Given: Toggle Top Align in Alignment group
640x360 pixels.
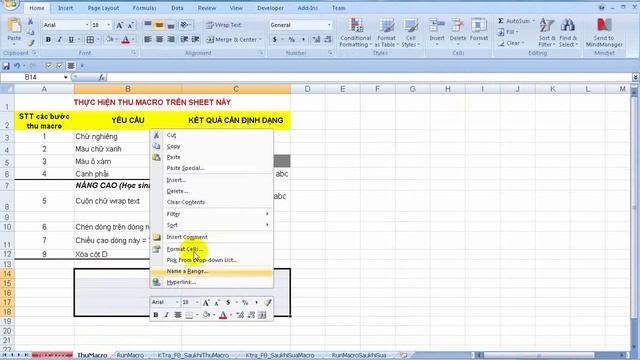Looking at the screenshot, I should [x=148, y=25].
